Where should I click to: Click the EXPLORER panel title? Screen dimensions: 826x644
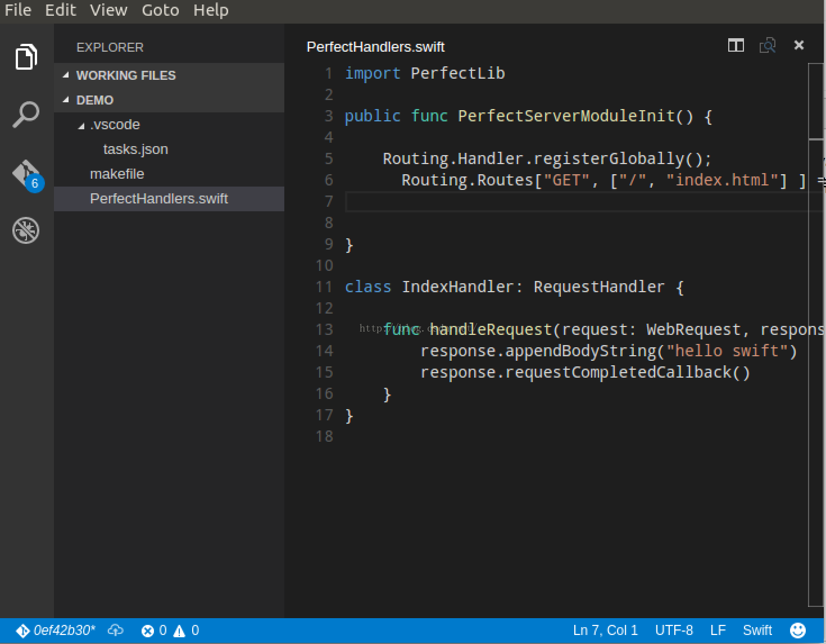[x=110, y=48]
